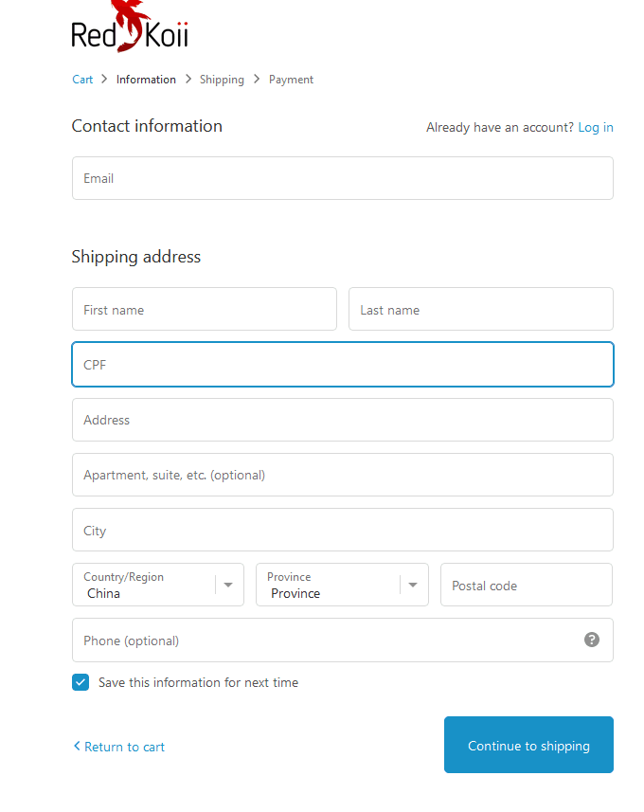Go to Cart breadcrumb
Image resolution: width=644 pixels, height=812 pixels.
[x=82, y=80]
